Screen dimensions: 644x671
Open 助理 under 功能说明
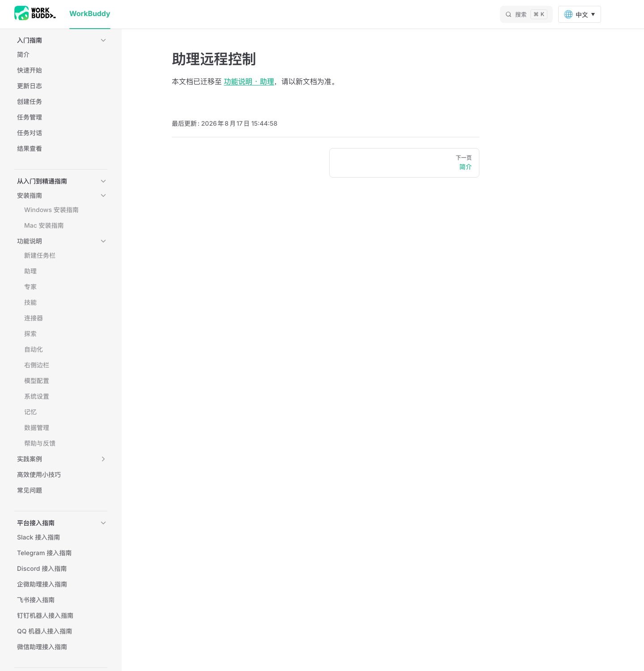30,271
